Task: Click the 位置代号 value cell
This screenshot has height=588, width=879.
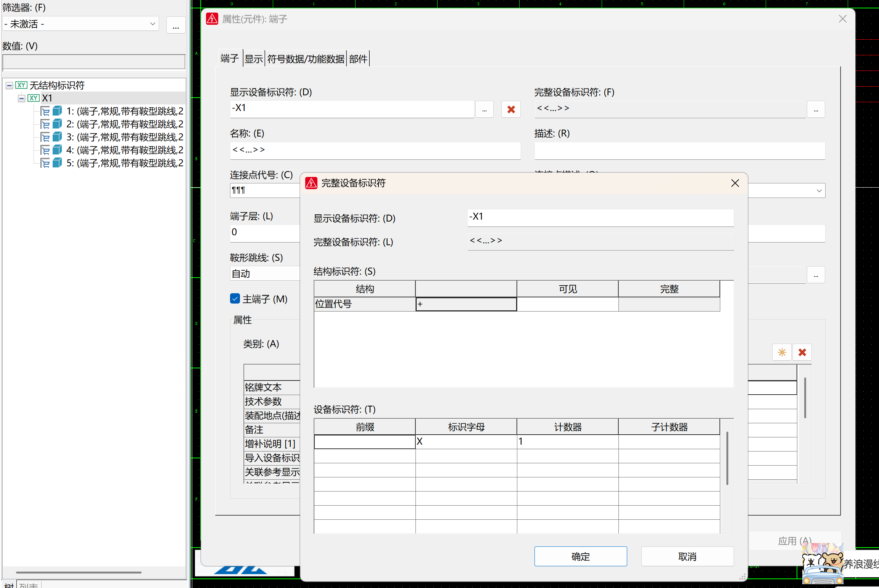Action: (466, 304)
